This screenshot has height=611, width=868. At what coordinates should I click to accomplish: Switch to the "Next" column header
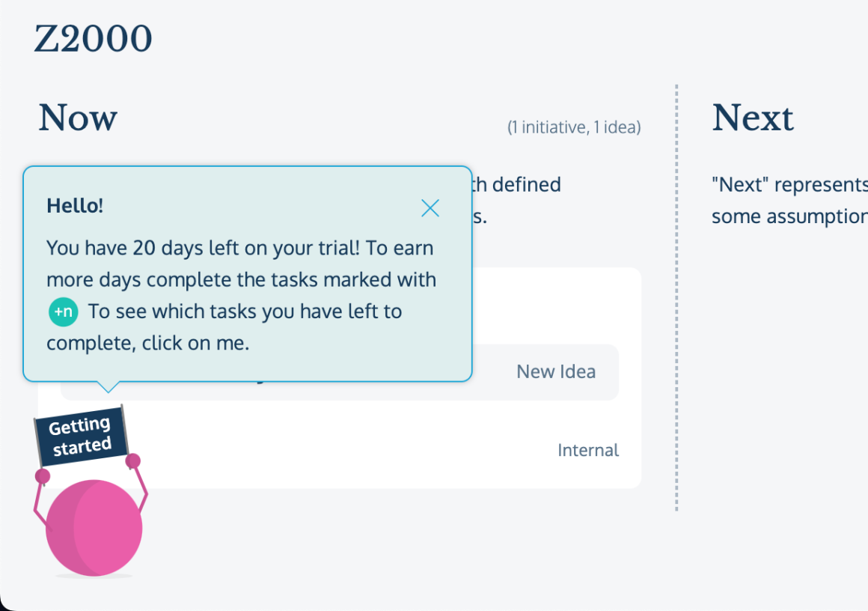[x=753, y=118]
